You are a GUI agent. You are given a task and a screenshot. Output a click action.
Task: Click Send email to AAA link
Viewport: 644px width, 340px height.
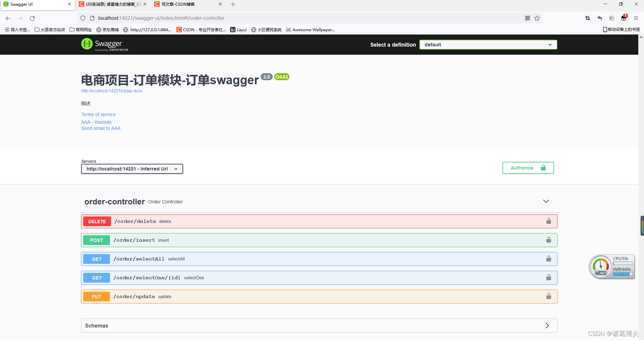101,128
